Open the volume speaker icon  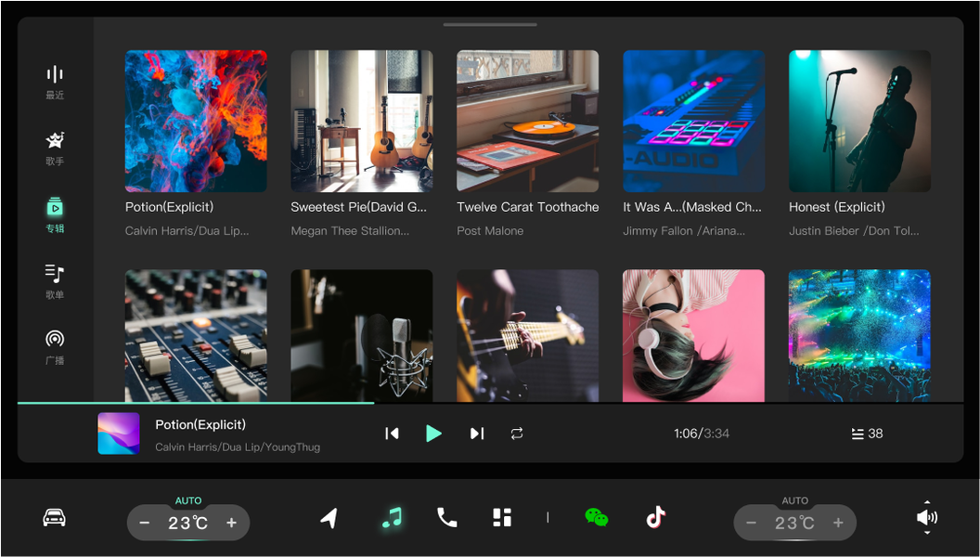[x=926, y=518]
